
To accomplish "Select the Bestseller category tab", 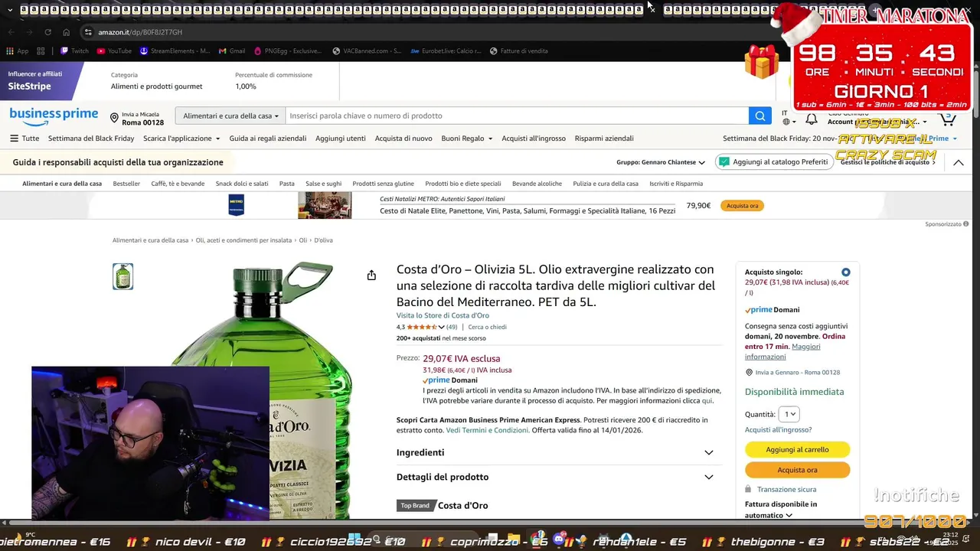I will (x=126, y=184).
